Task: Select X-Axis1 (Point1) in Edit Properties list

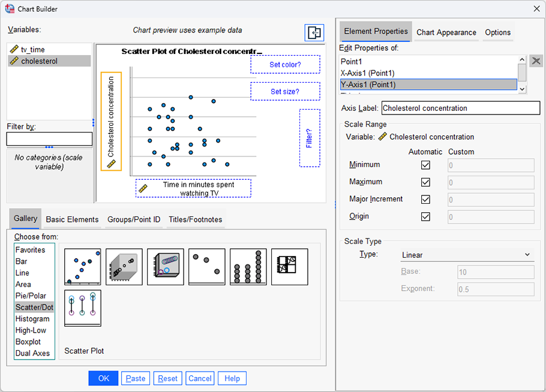Action: (384, 73)
